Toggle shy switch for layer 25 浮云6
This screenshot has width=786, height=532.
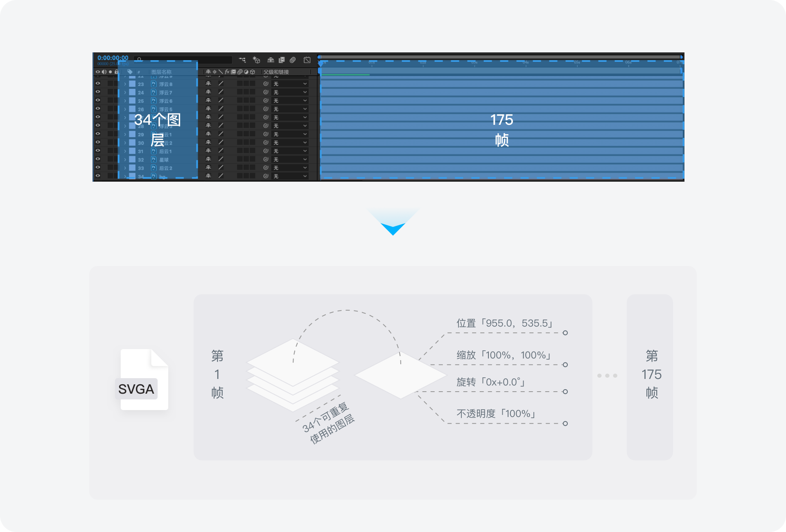click(208, 100)
